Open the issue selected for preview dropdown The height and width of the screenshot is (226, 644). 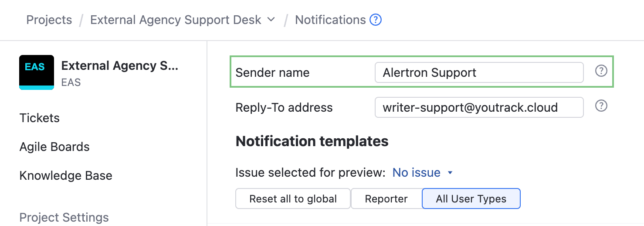pyautogui.click(x=417, y=173)
